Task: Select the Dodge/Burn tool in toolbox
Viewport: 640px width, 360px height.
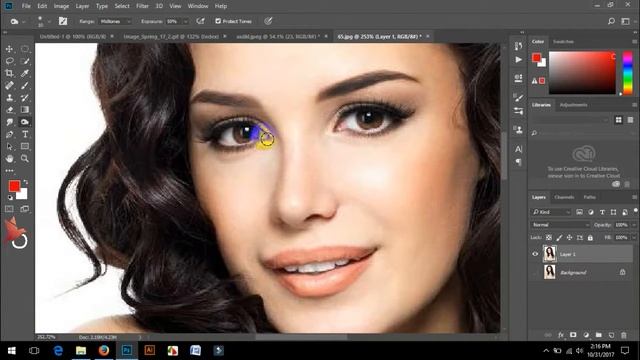Action: pos(24,122)
